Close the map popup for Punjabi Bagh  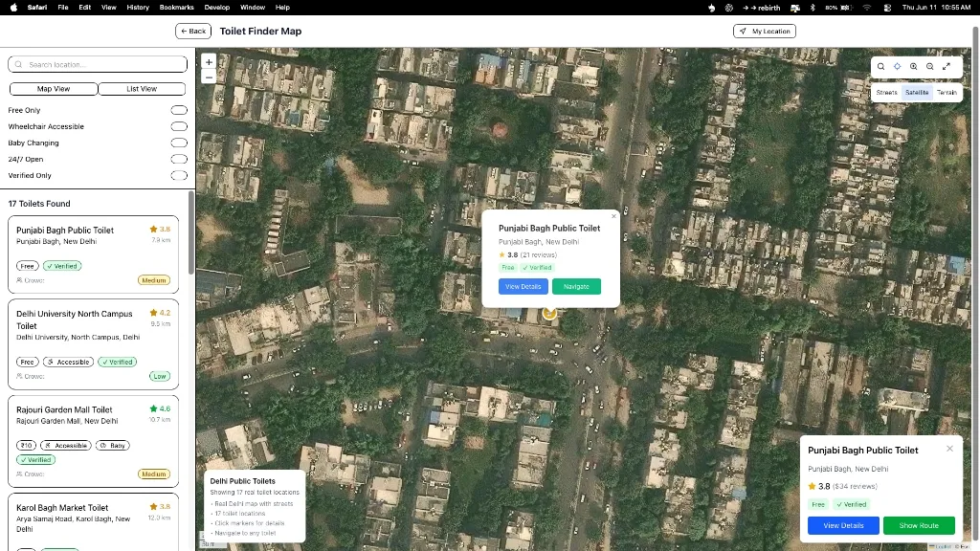tap(613, 216)
